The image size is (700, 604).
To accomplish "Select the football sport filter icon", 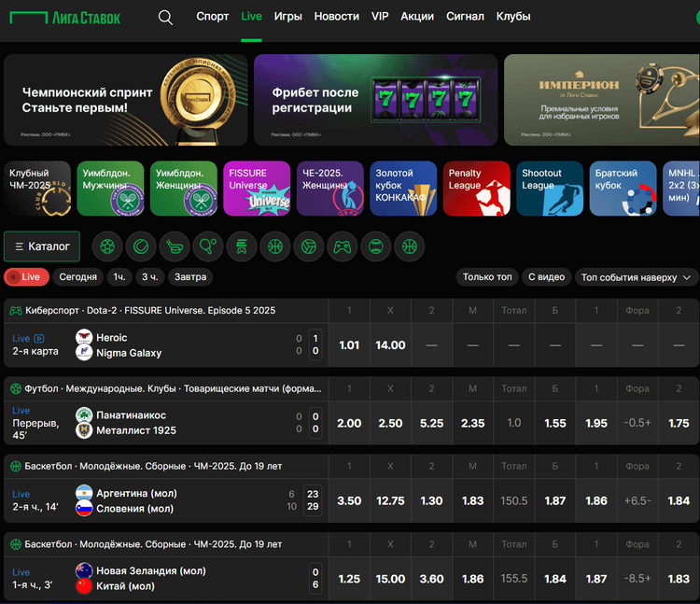I will [x=107, y=247].
